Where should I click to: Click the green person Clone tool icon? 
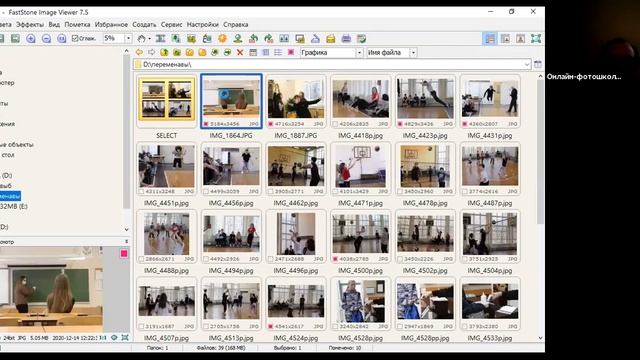(238, 39)
